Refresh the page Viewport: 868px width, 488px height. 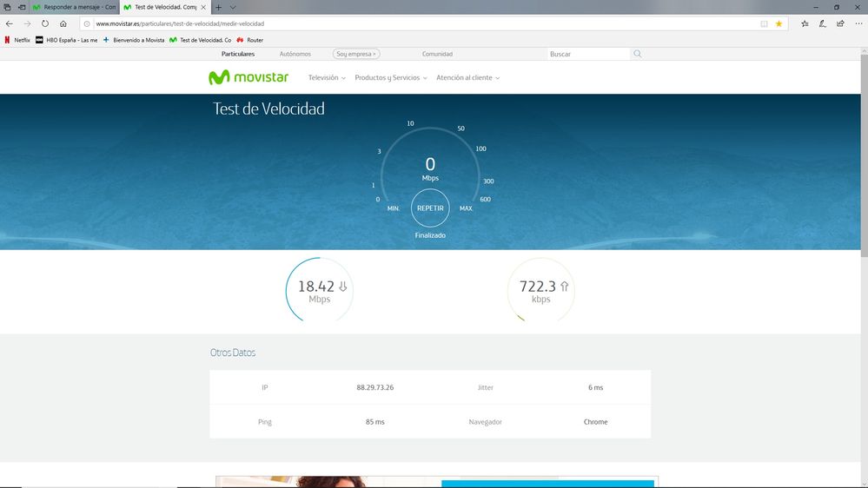point(45,23)
